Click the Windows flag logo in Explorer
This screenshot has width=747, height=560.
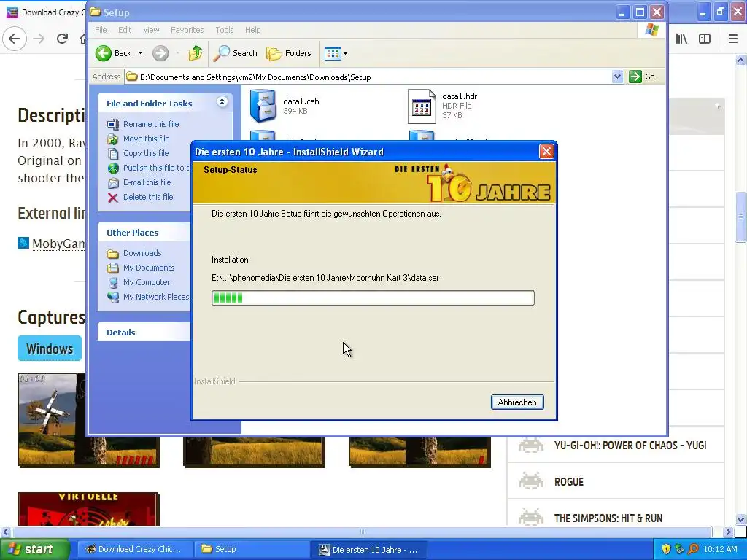(x=651, y=30)
